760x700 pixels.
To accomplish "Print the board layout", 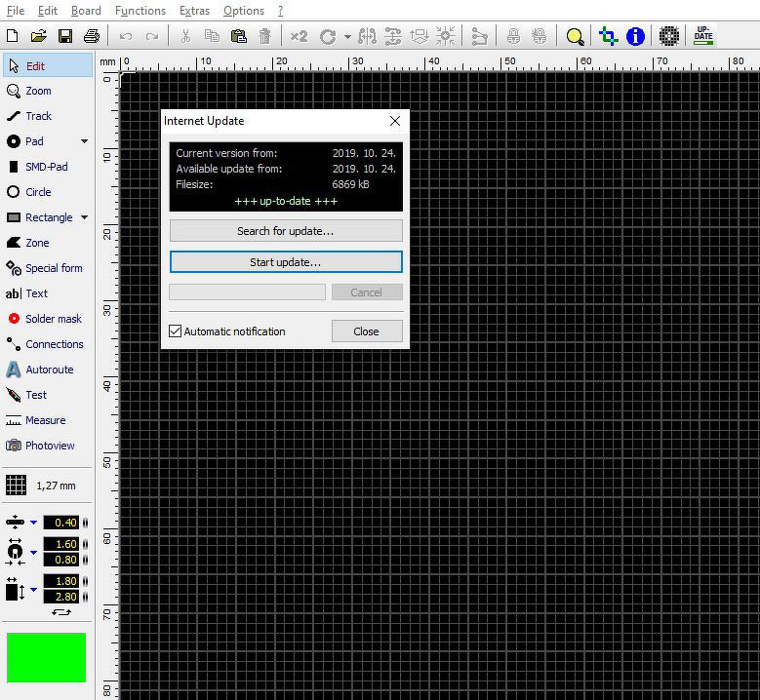I will [x=91, y=36].
